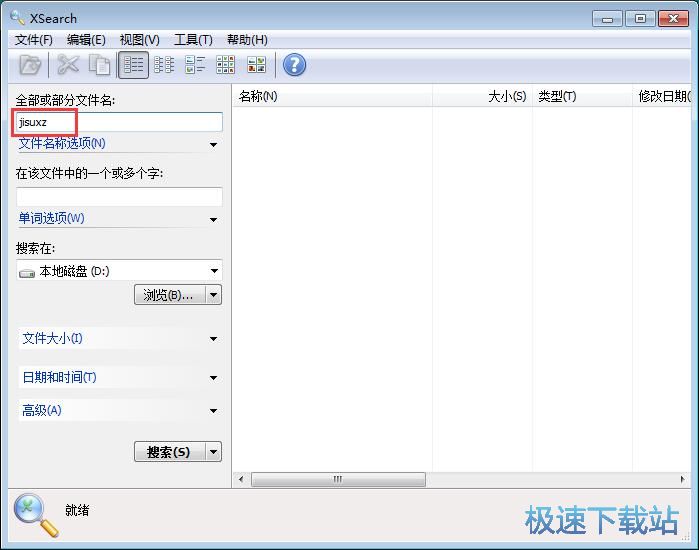
Task: Expand 日期和时间(T) section
Action: click(x=119, y=378)
